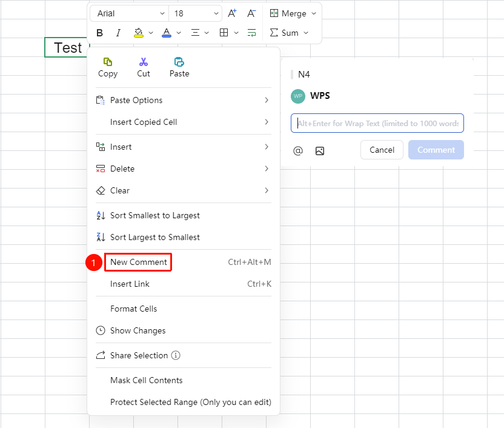Click Share Selection in the context menu
The height and width of the screenshot is (428, 504).
(x=184, y=355)
